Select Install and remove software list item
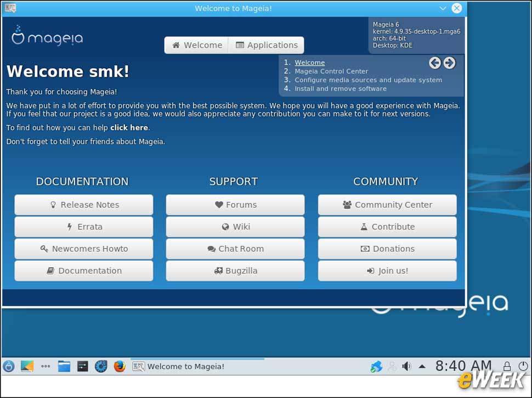 pyautogui.click(x=340, y=88)
